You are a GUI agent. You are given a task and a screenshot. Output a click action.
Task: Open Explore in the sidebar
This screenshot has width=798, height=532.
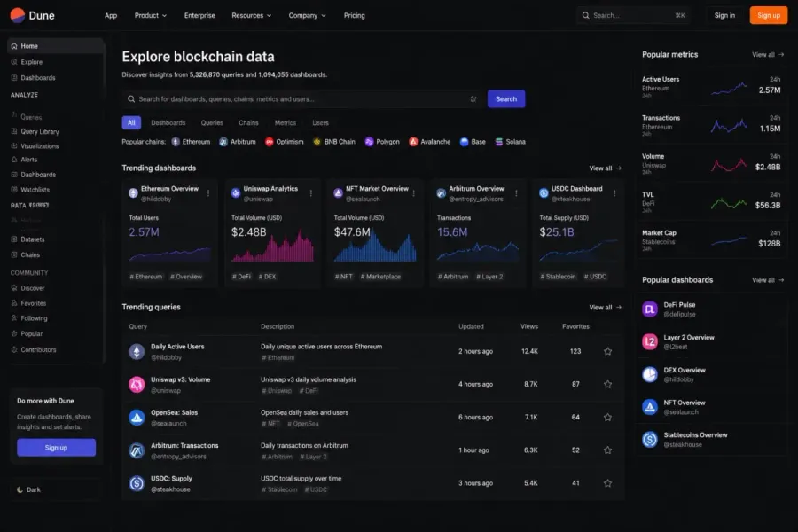[32, 62]
